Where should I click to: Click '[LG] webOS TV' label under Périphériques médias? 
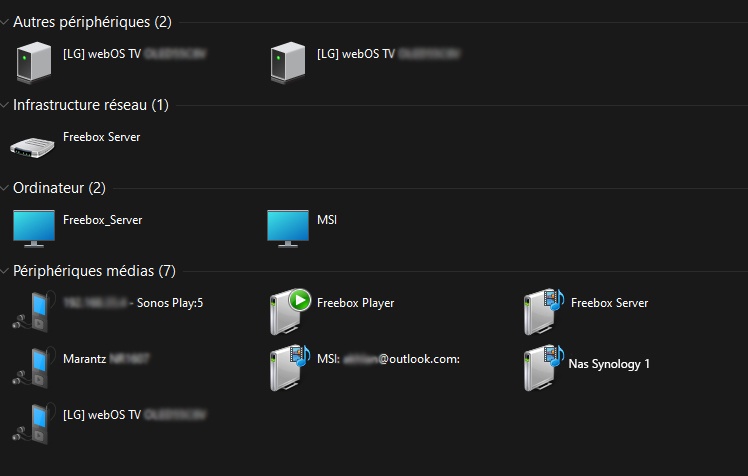pos(102,415)
